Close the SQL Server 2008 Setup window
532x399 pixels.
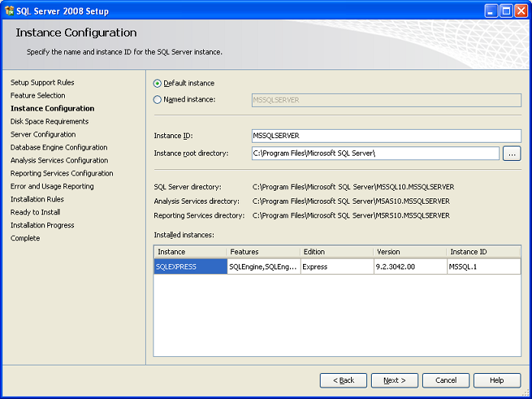(x=521, y=11)
